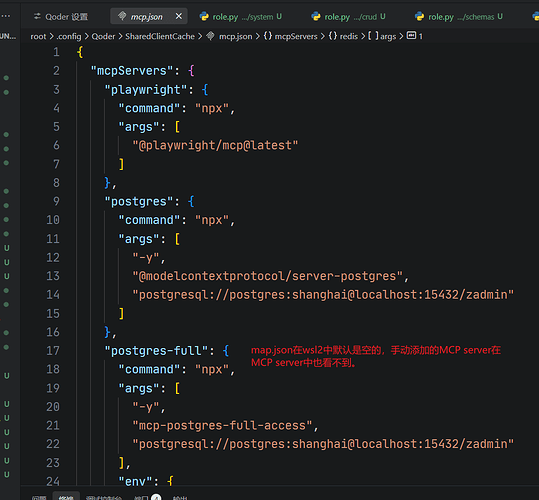Click opening yellow brace on line 1
This screenshot has height=500, width=539.
pyautogui.click(x=80, y=52)
